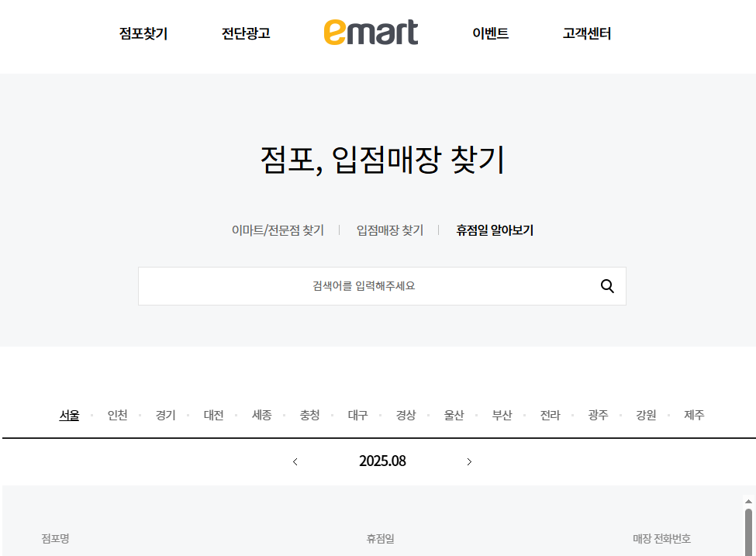Click the 휴점일 column header

[x=381, y=538]
